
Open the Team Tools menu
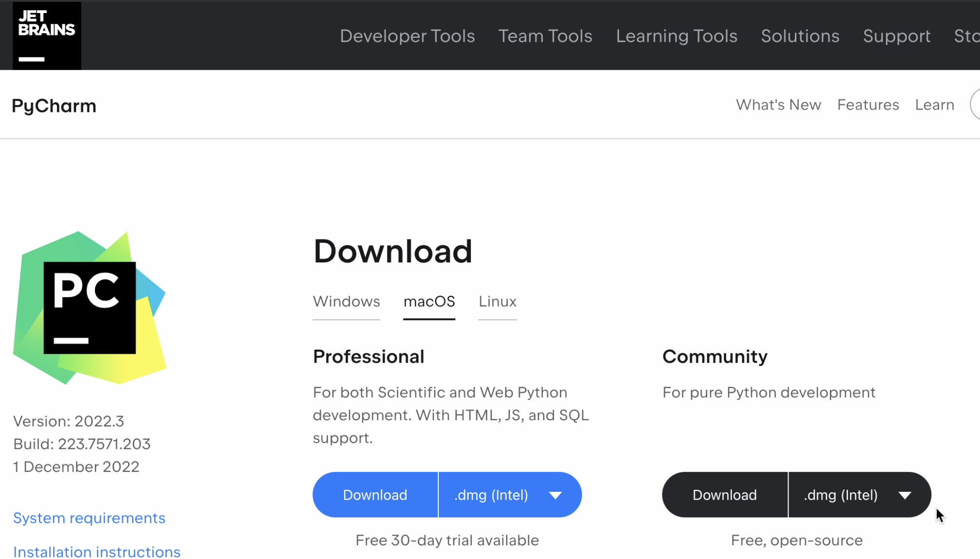coord(545,36)
